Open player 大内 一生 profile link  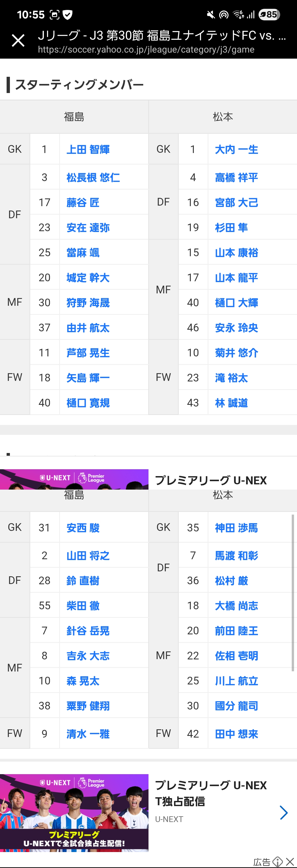(x=237, y=149)
